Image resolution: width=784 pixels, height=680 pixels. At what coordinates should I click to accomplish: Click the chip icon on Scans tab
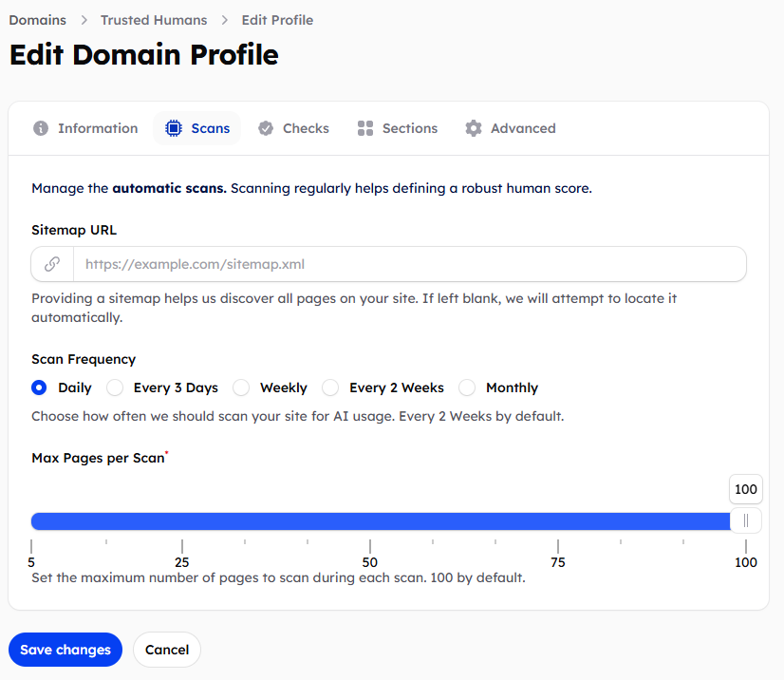click(174, 128)
